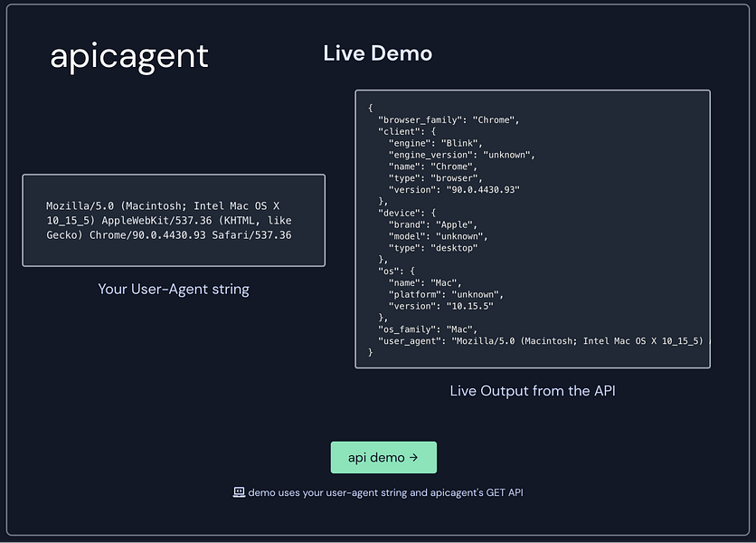Click the "Your User-Agent string" caption
Viewport: 756px width, 543px height.
174,289
